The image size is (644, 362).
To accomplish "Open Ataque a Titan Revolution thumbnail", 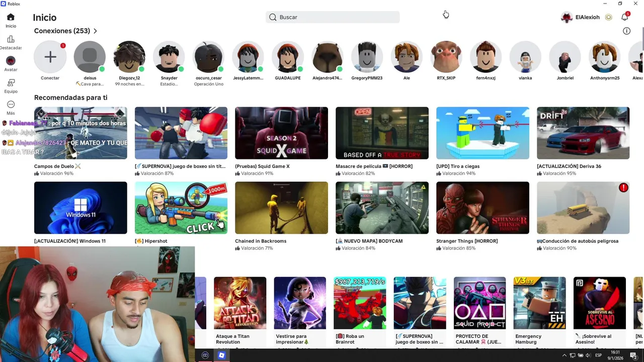I will [240, 303].
